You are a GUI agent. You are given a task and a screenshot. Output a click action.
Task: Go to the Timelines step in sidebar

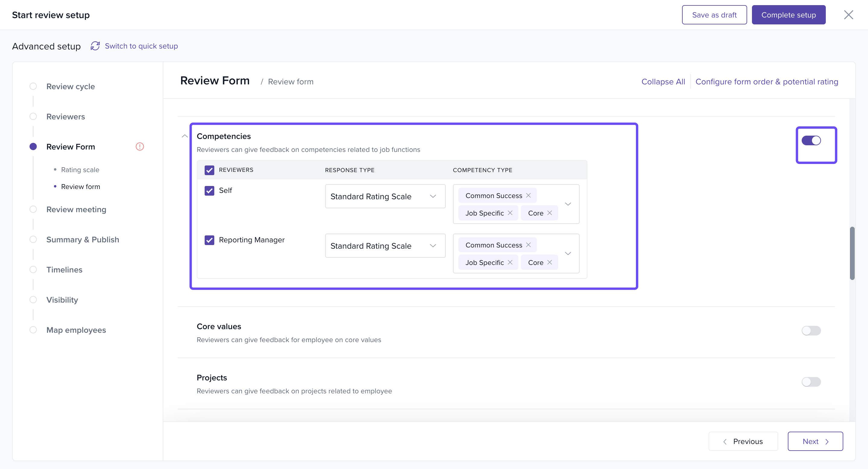64,269
